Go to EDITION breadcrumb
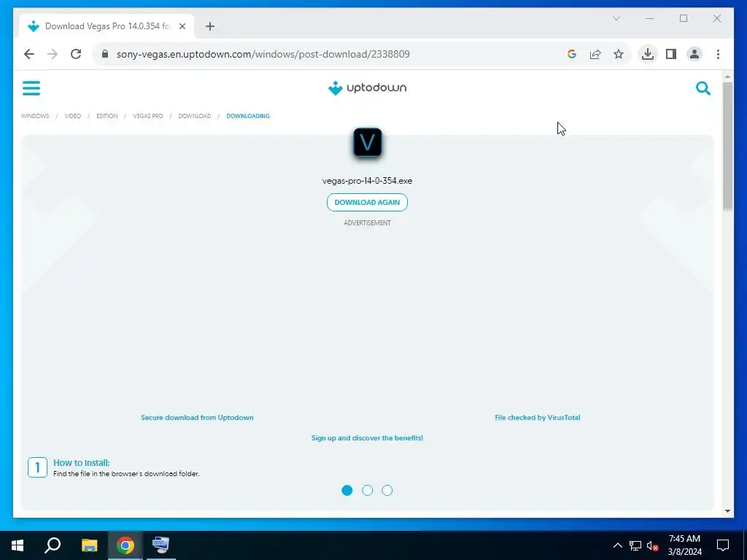This screenshot has width=747, height=560. click(x=107, y=116)
